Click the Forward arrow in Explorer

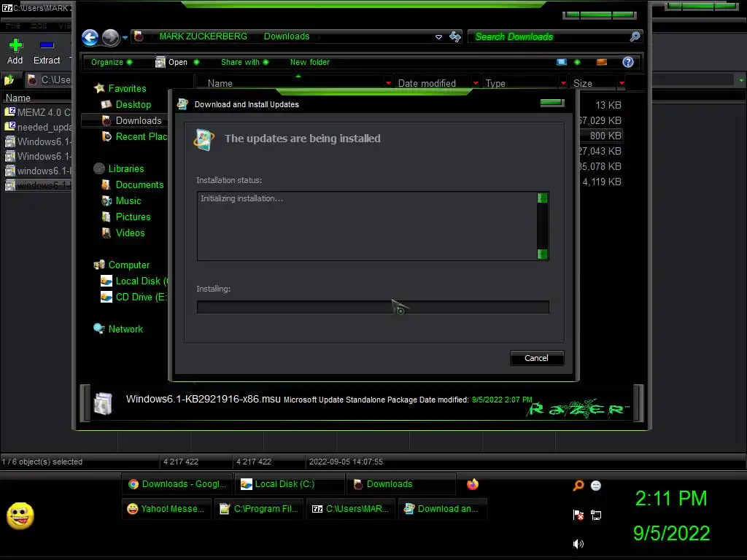coord(111,37)
